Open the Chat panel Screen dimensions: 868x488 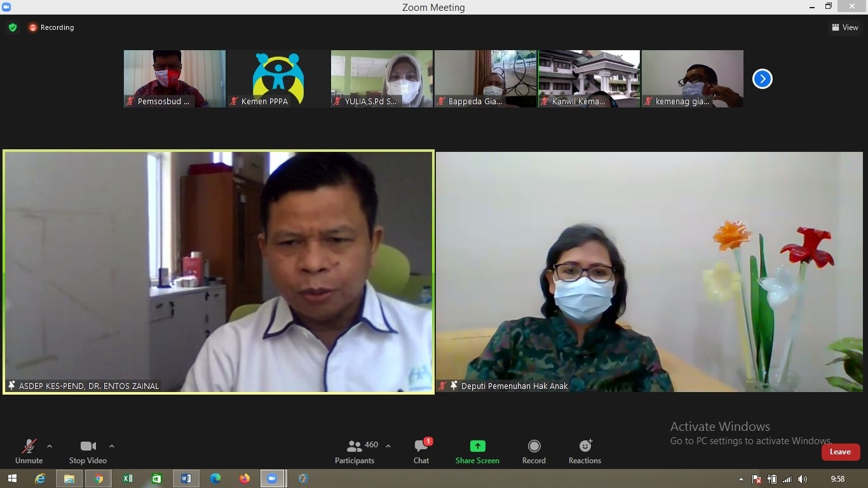[x=421, y=452]
